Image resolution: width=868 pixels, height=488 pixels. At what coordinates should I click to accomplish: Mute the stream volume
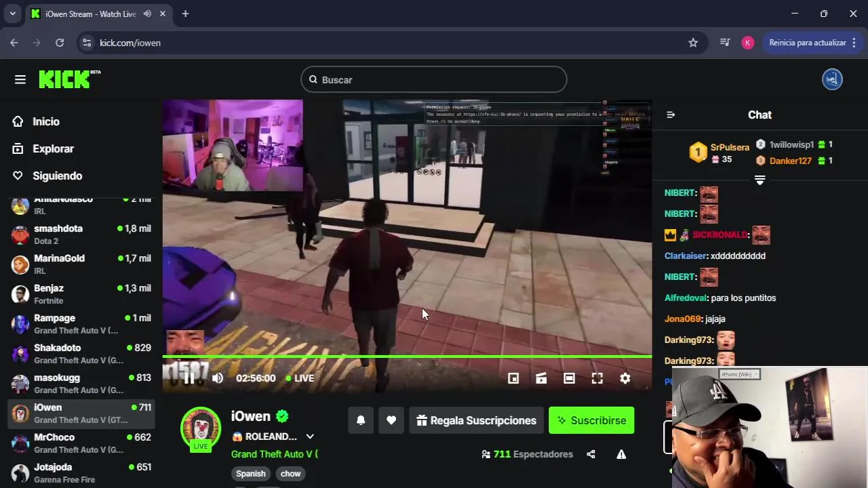coord(218,378)
